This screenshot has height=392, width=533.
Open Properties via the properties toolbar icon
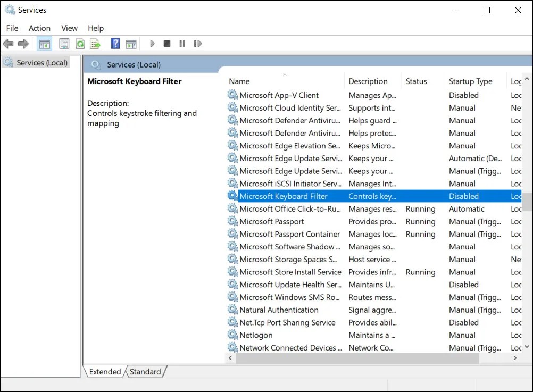point(64,43)
